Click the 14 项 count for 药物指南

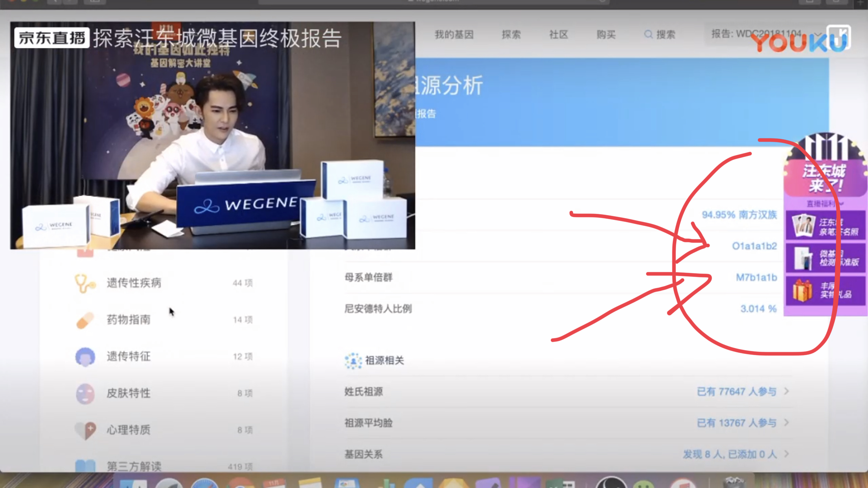243,320
